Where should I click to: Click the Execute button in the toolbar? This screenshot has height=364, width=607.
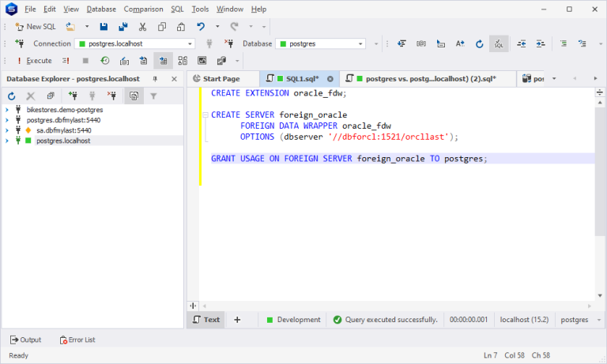pos(34,61)
